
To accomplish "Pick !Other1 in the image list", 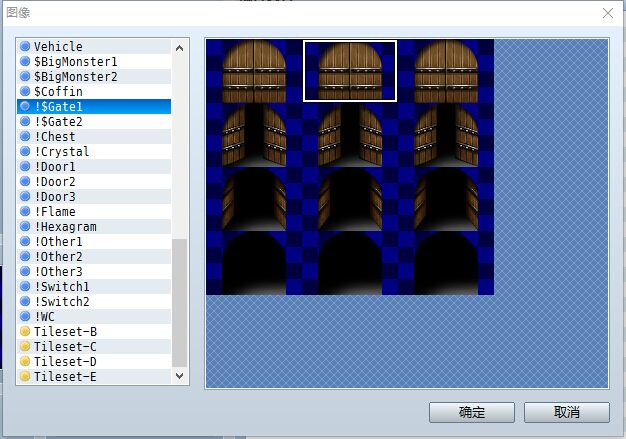I will pos(94,241).
